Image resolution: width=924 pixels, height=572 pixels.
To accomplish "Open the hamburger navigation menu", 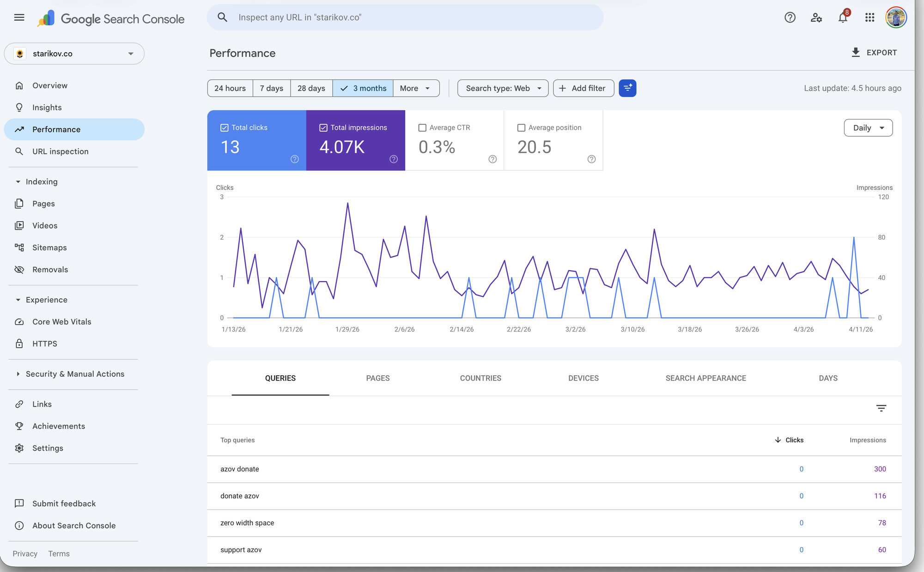I will point(19,18).
